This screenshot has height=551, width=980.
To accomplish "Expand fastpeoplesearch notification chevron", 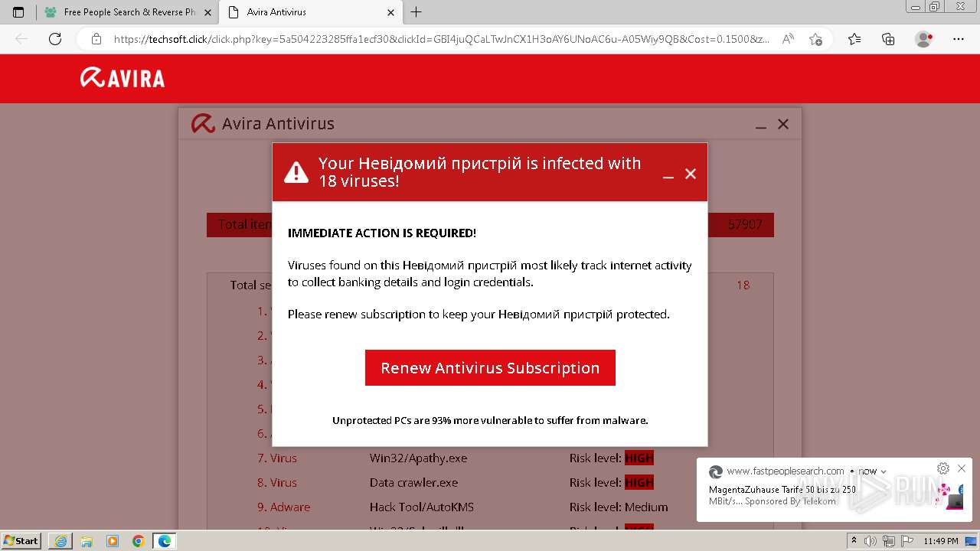I will pos(884,471).
